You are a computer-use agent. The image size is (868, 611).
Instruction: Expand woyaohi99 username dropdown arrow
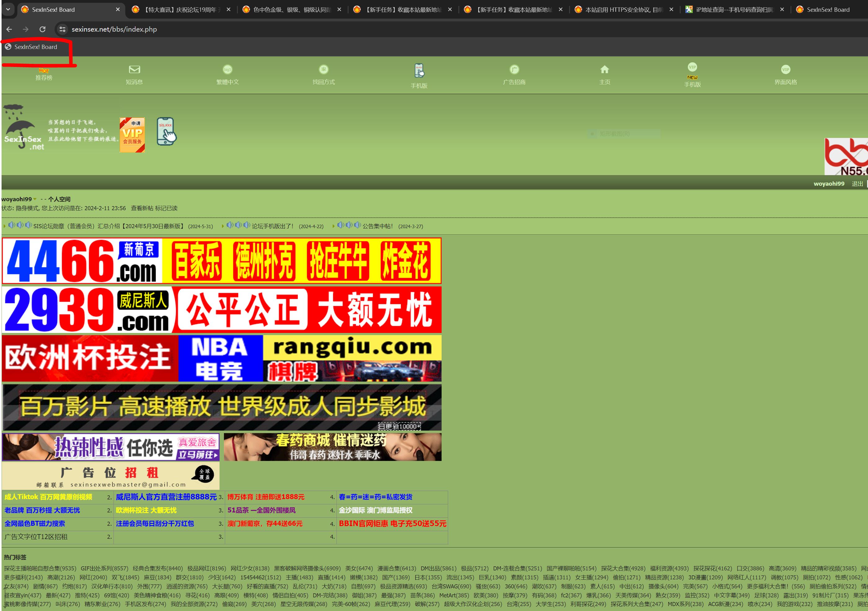coord(35,199)
